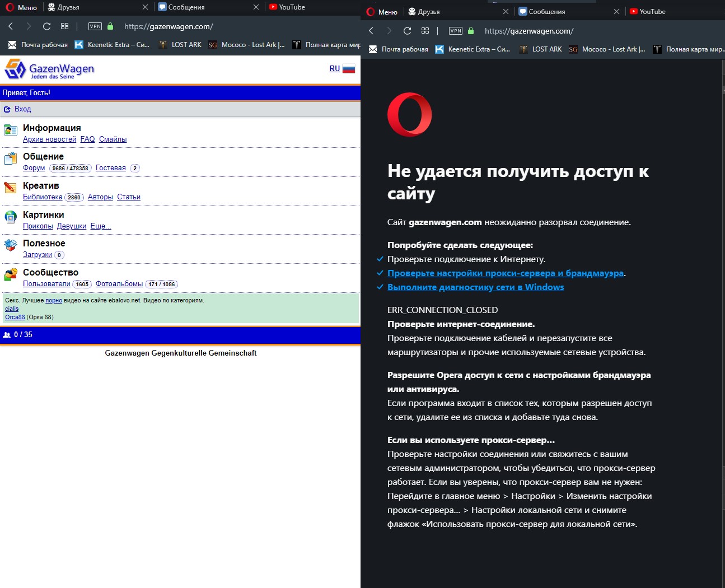
Task: Open Speed Dial grid in left window
Action: (x=64, y=26)
